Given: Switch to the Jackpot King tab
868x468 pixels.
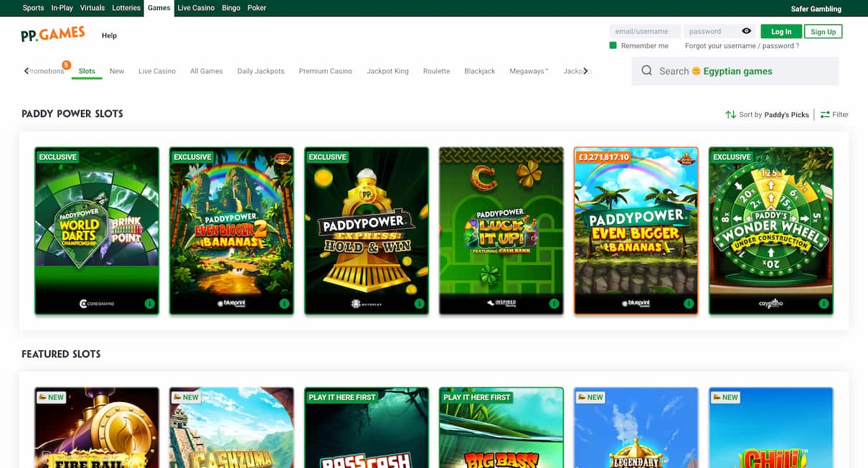Looking at the screenshot, I should click(x=387, y=70).
